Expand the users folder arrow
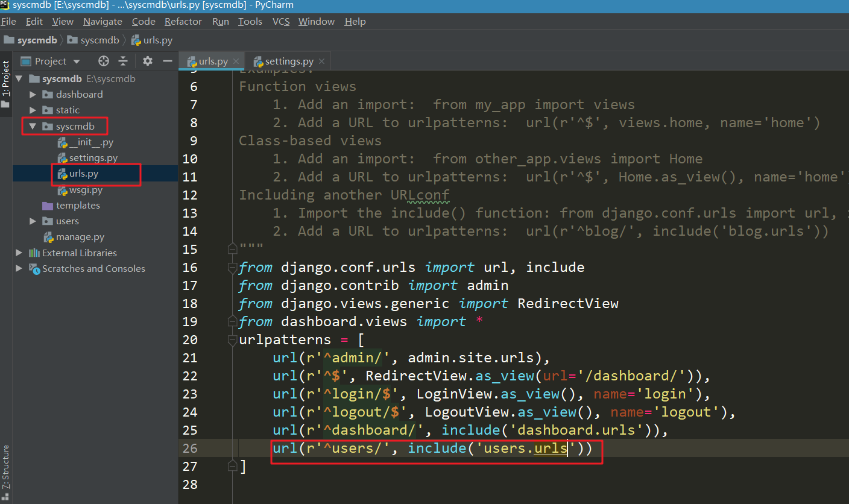Viewport: 849px width, 504px height. (33, 221)
